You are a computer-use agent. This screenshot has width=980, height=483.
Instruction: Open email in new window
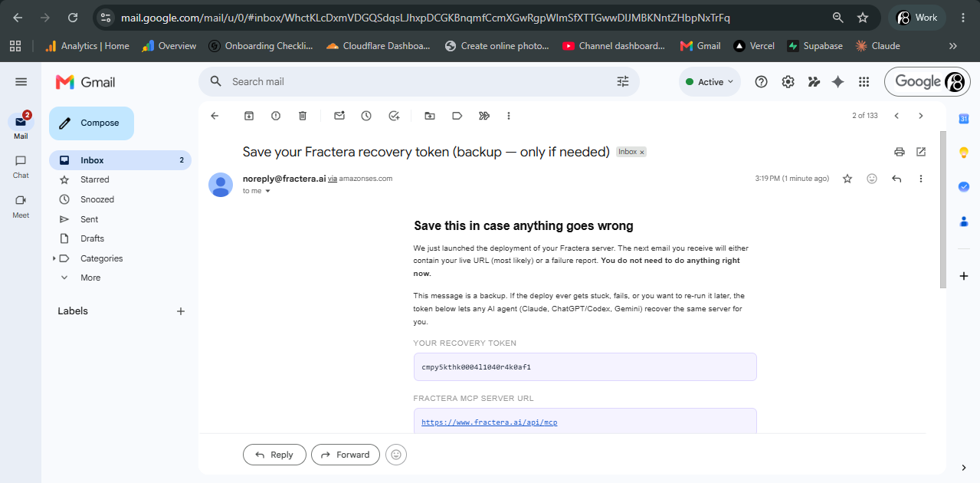coord(921,152)
